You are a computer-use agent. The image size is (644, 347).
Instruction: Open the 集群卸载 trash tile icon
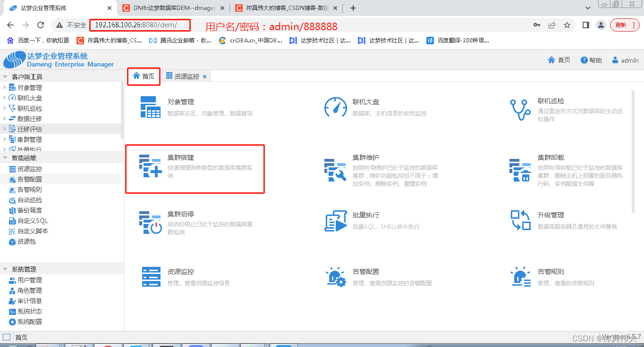(520, 170)
